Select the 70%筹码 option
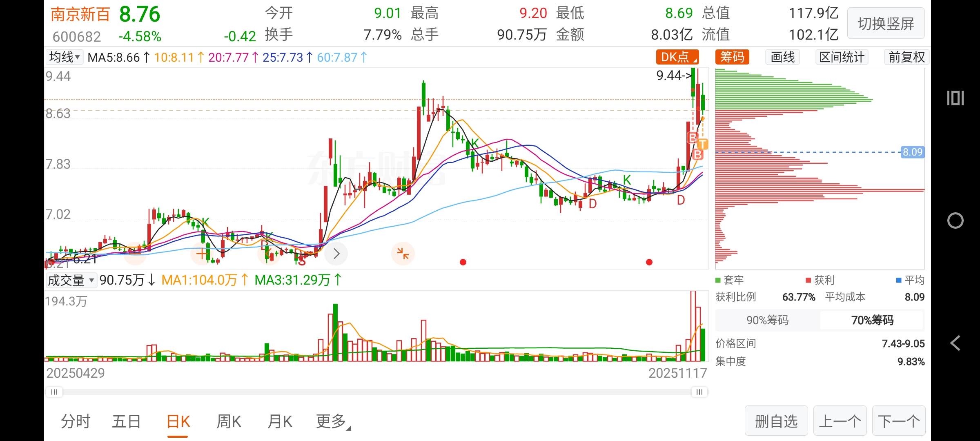Viewport: 980px width, 441px height. pyautogui.click(x=872, y=320)
